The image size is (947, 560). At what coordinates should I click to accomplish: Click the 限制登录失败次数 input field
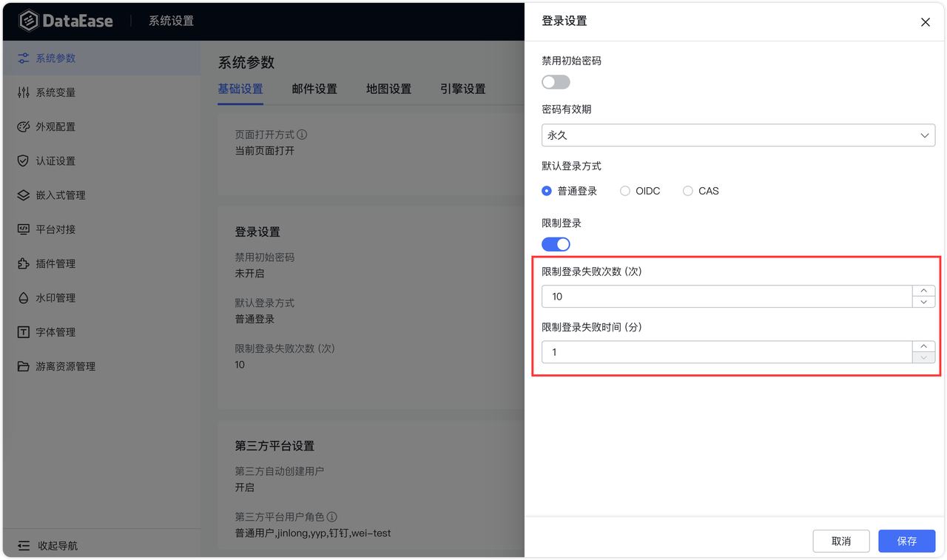[x=725, y=296]
